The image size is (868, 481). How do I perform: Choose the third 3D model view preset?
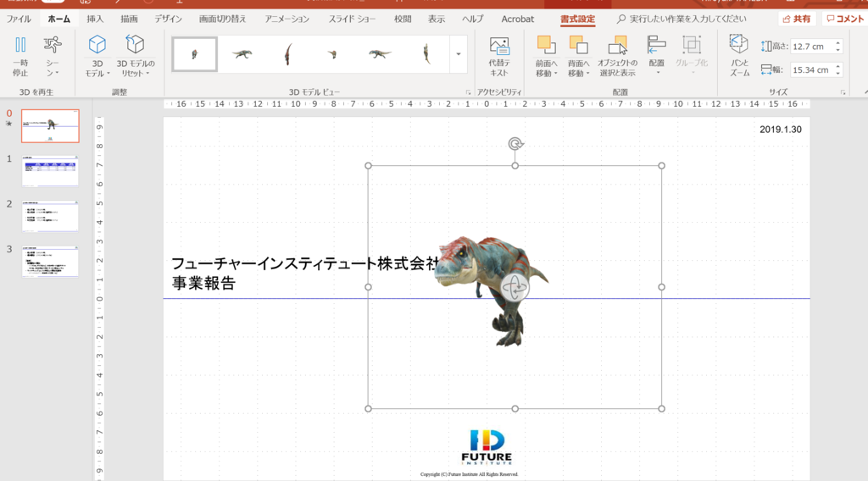288,54
